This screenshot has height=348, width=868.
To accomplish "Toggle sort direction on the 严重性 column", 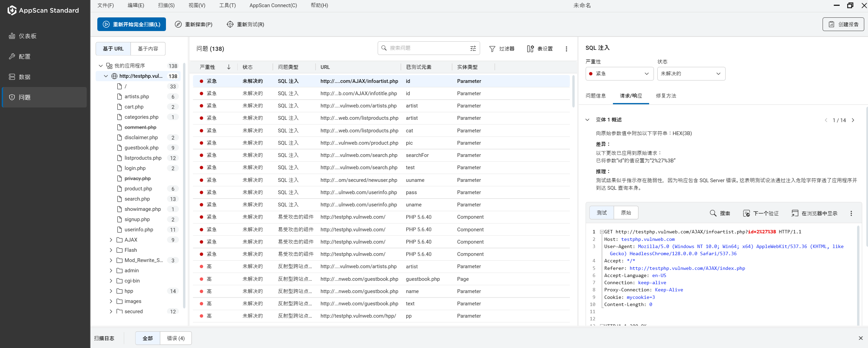I will pos(229,67).
